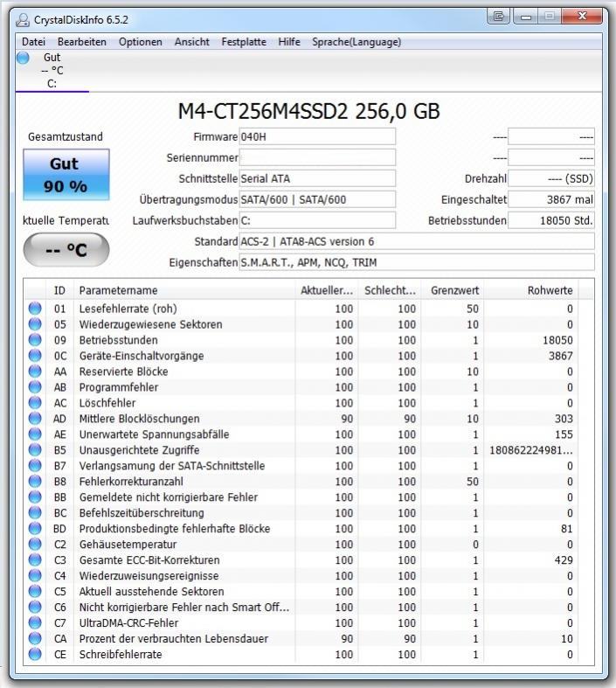
Task: Select raw value 81 in Produktionsbedingte row
Action: pos(567,528)
